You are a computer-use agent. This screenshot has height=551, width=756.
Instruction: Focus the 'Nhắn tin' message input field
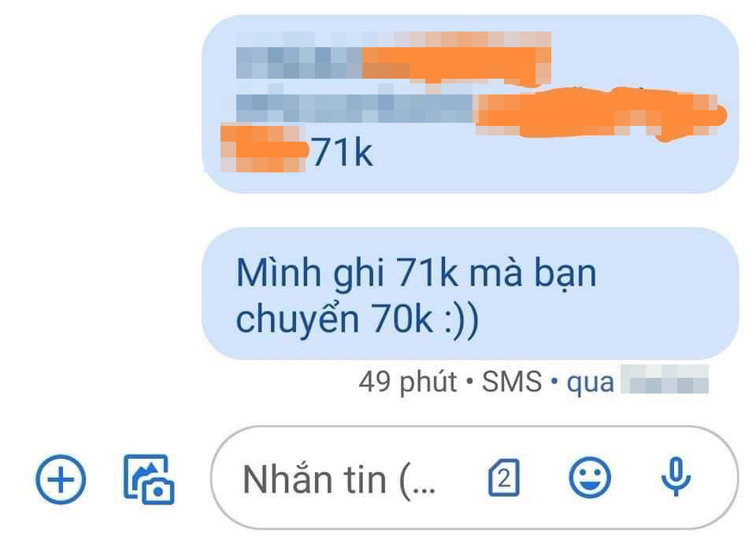coord(475,478)
